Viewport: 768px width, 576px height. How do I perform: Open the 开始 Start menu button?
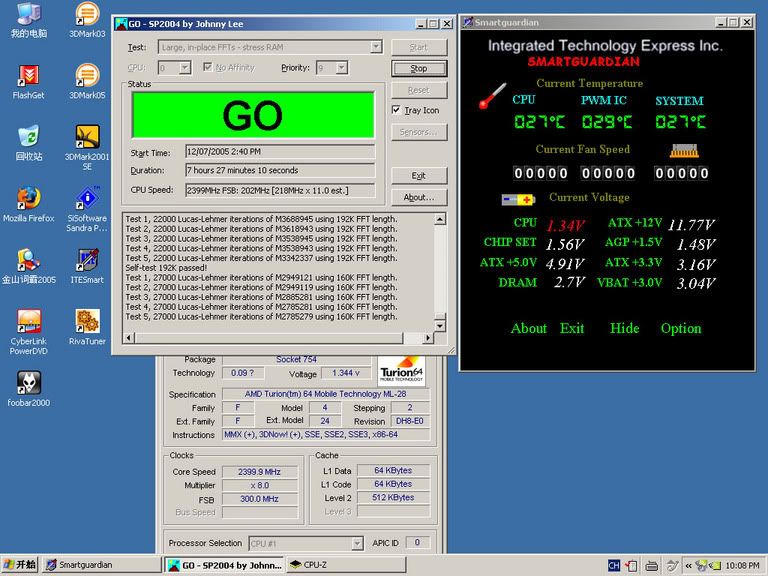(x=20, y=565)
